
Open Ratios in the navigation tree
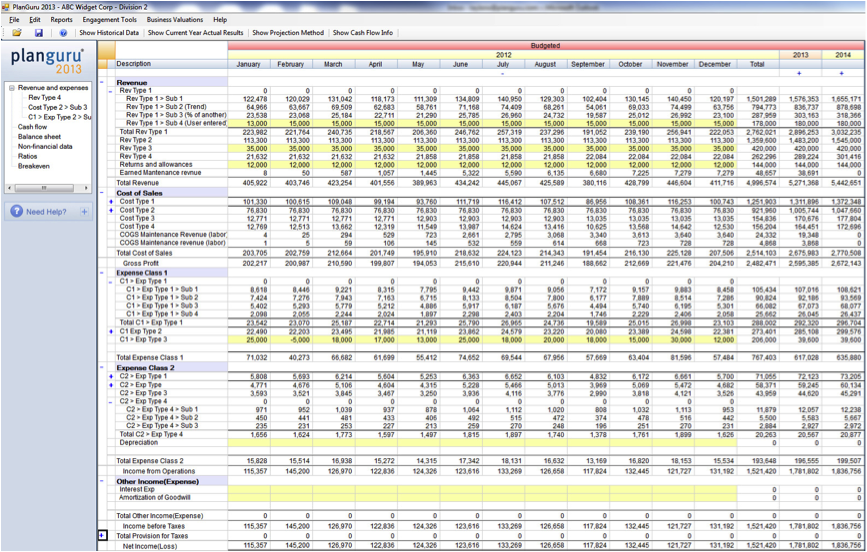28,157
